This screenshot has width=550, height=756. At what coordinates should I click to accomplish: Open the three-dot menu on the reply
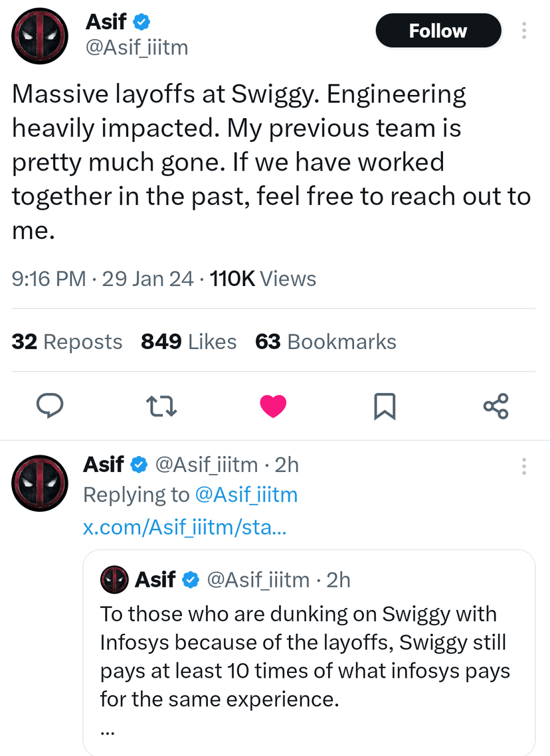(x=523, y=467)
